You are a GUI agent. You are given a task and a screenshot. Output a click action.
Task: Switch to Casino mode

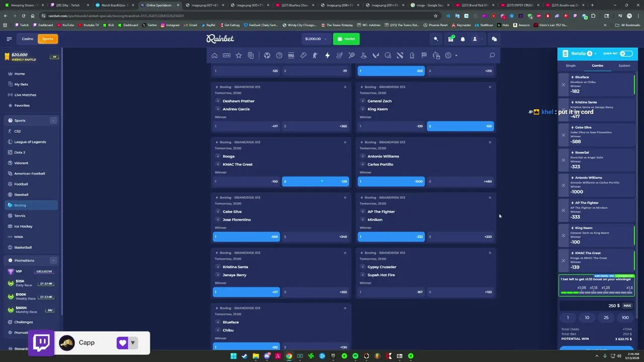pyautogui.click(x=28, y=39)
